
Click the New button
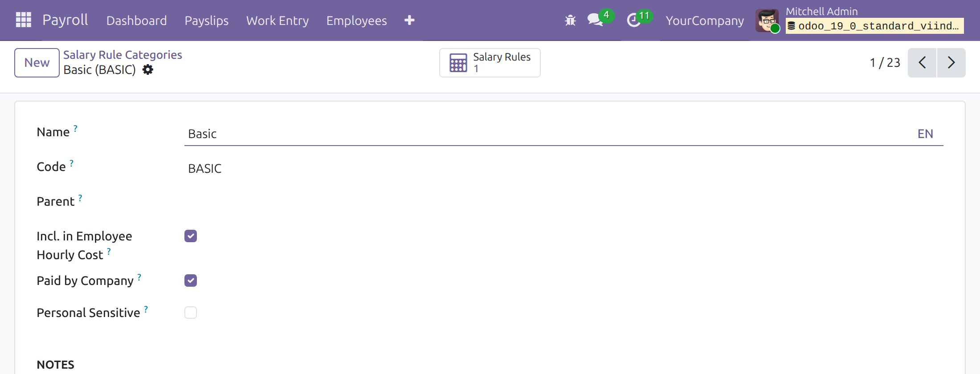point(37,63)
